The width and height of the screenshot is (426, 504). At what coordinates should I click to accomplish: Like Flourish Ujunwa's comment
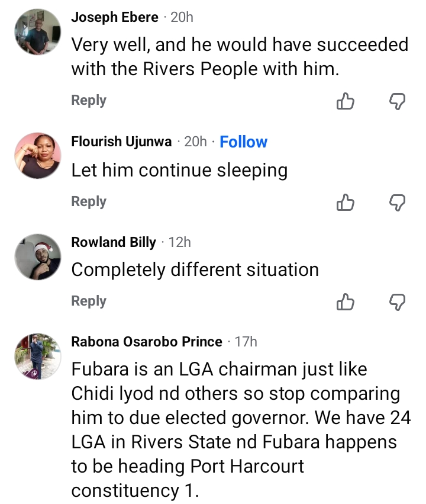pos(345,203)
